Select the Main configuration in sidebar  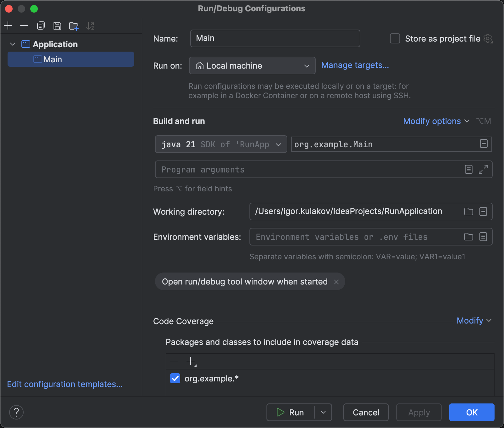[x=53, y=59]
